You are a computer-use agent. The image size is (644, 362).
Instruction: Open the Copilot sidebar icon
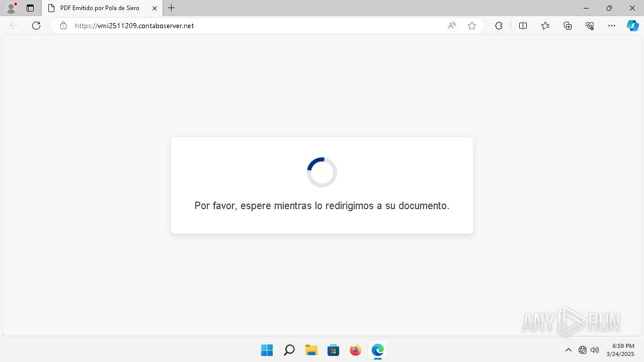tap(633, 26)
